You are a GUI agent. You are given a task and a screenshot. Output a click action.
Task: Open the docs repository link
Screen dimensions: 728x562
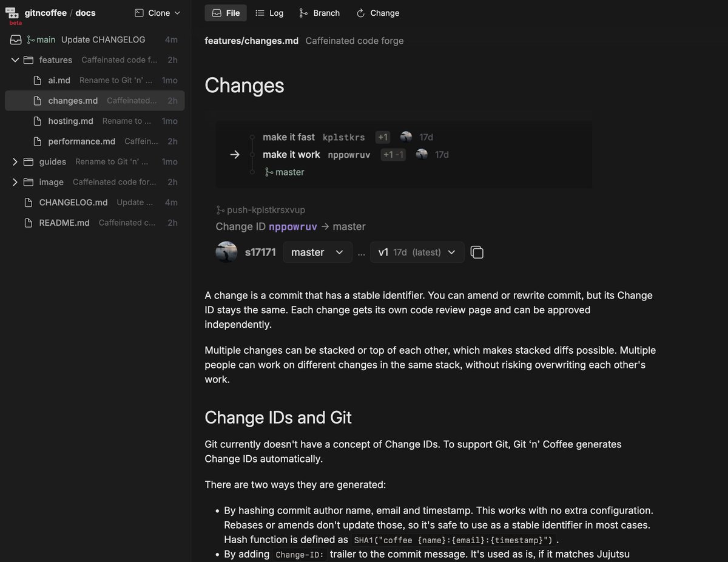coord(86,13)
